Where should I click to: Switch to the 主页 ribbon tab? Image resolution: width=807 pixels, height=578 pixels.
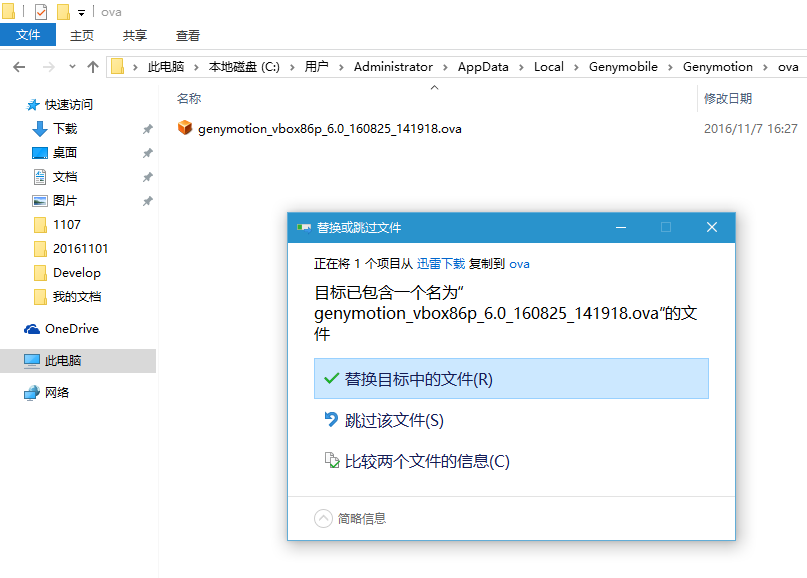coord(82,35)
